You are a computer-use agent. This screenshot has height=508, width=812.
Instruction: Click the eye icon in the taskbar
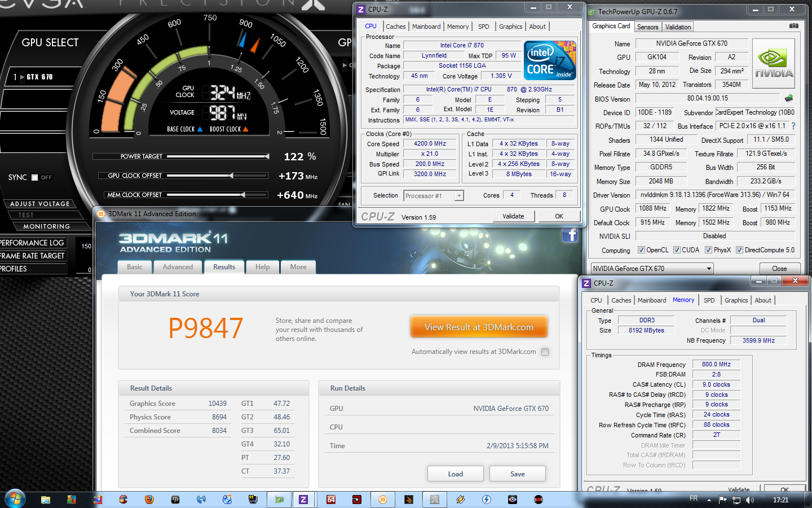(512, 500)
